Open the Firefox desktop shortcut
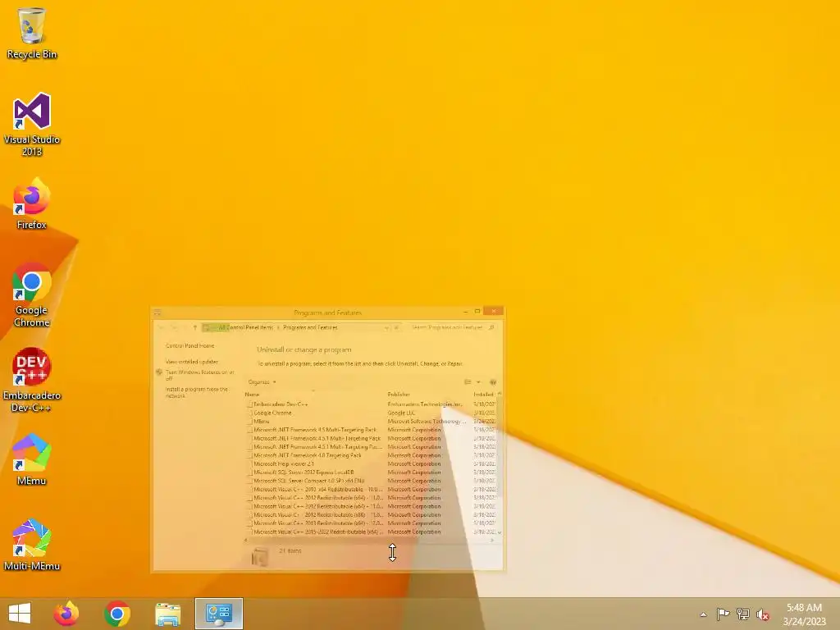The height and width of the screenshot is (630, 840). tap(32, 203)
